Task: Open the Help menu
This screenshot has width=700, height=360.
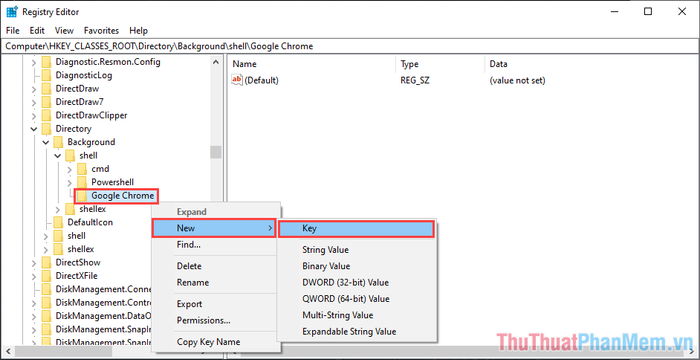Action: (138, 31)
